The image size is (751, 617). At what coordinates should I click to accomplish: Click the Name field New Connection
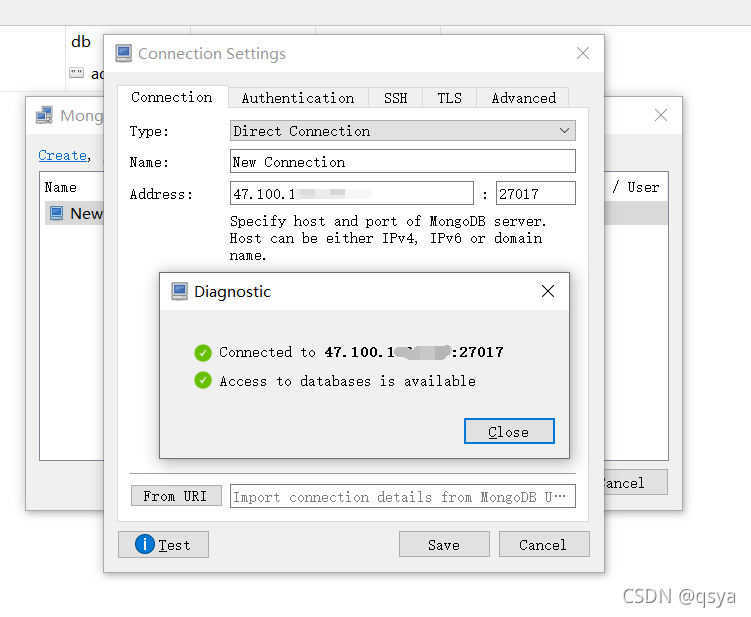click(403, 161)
